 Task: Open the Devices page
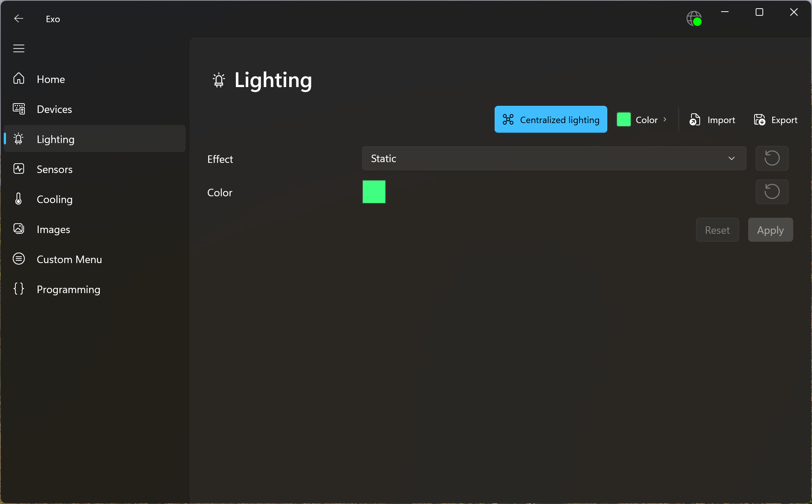click(54, 109)
